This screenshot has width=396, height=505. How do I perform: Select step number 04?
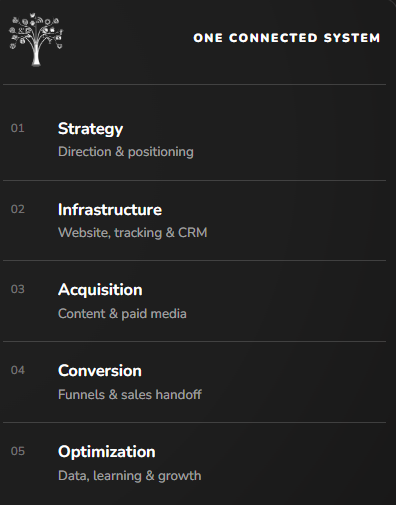18,370
